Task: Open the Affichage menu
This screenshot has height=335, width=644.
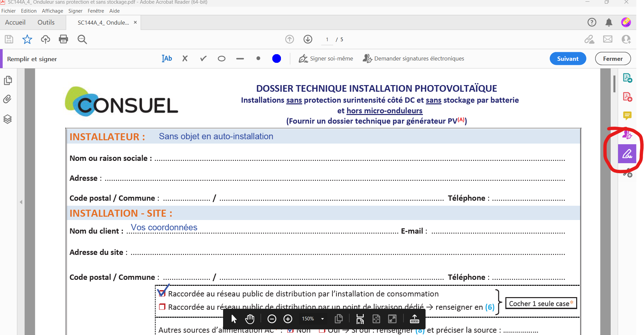Action: (52, 11)
